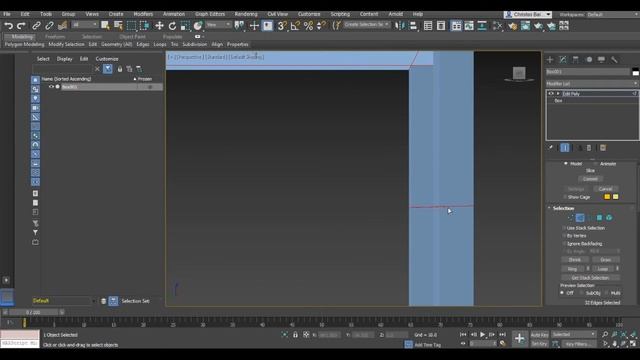The image size is (640, 360).
Task: Select the Model radio button
Action: [566, 164]
